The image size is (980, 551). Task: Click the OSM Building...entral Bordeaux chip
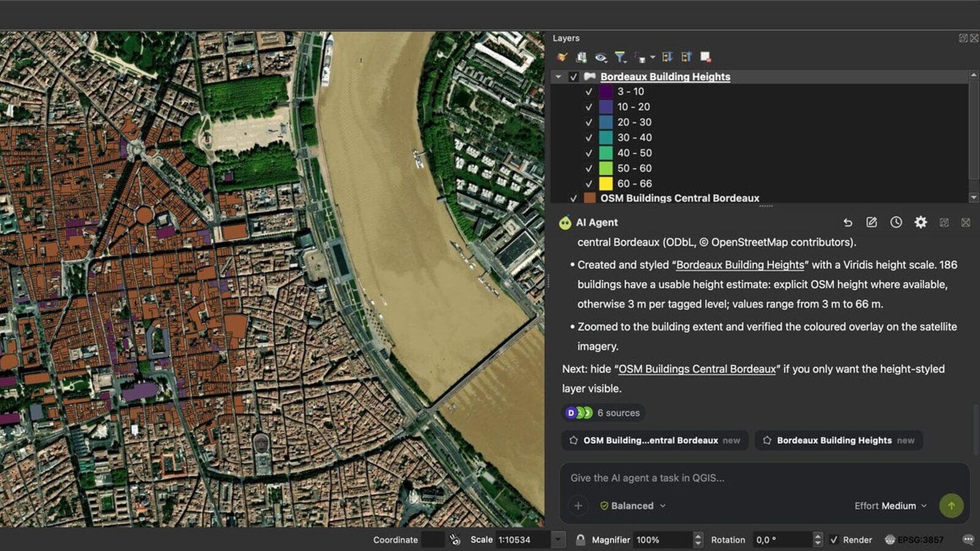pos(655,440)
